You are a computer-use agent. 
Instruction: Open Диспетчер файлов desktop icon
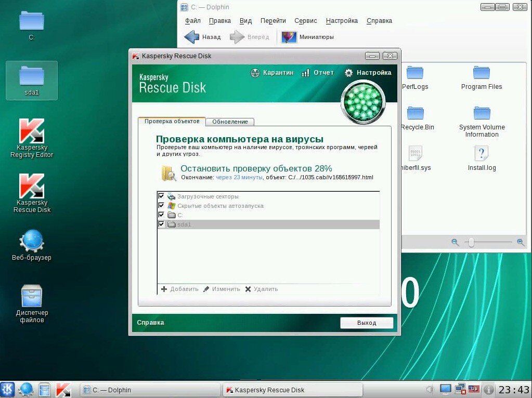(32, 303)
